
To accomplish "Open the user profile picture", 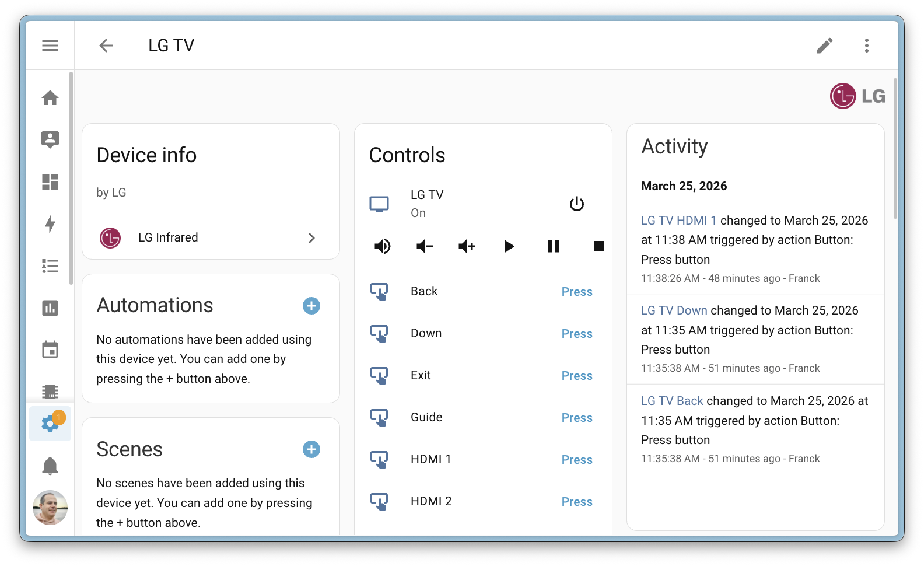I will coord(50,508).
